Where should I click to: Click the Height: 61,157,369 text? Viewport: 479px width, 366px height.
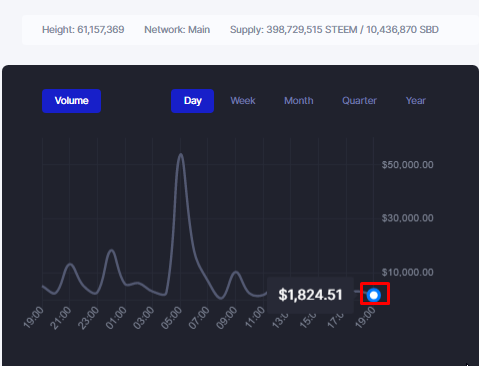(83, 30)
